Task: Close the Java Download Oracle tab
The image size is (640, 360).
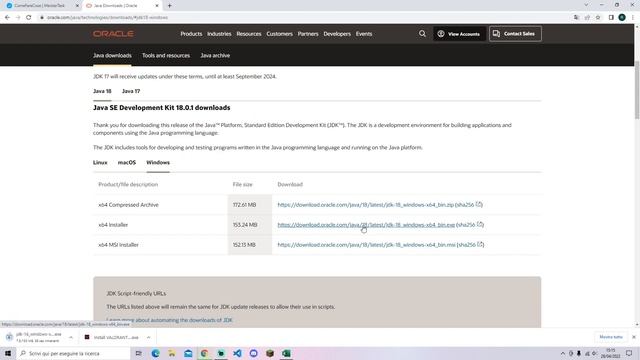Action: [157, 6]
